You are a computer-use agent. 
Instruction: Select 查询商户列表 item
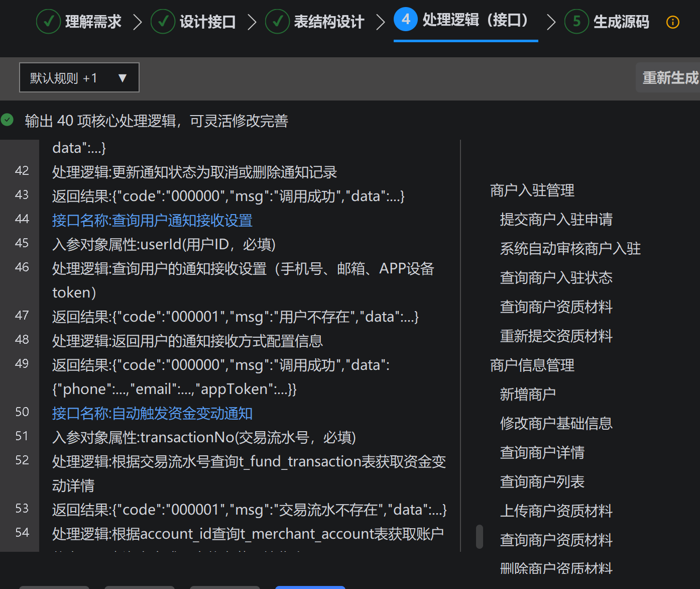click(542, 482)
